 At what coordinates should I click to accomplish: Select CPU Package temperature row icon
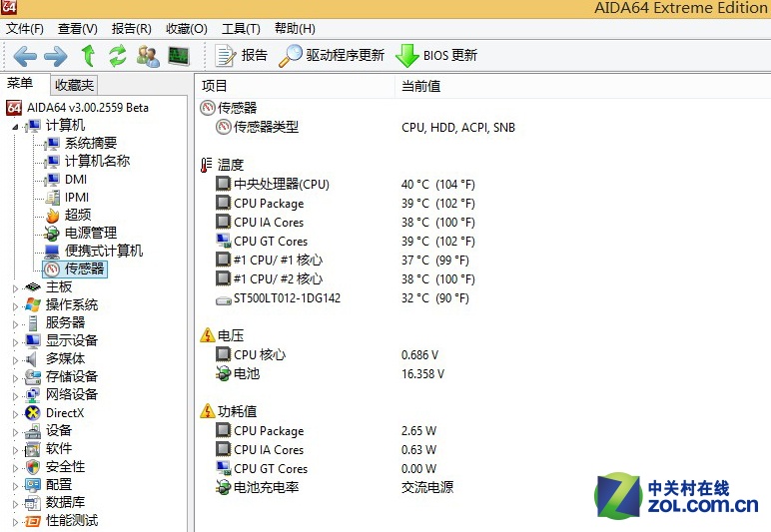(224, 203)
